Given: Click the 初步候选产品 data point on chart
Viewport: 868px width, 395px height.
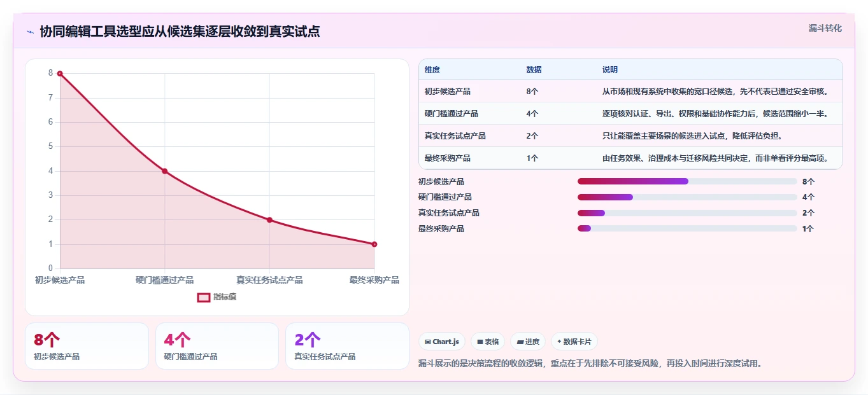Looking at the screenshot, I should pyautogui.click(x=60, y=74).
